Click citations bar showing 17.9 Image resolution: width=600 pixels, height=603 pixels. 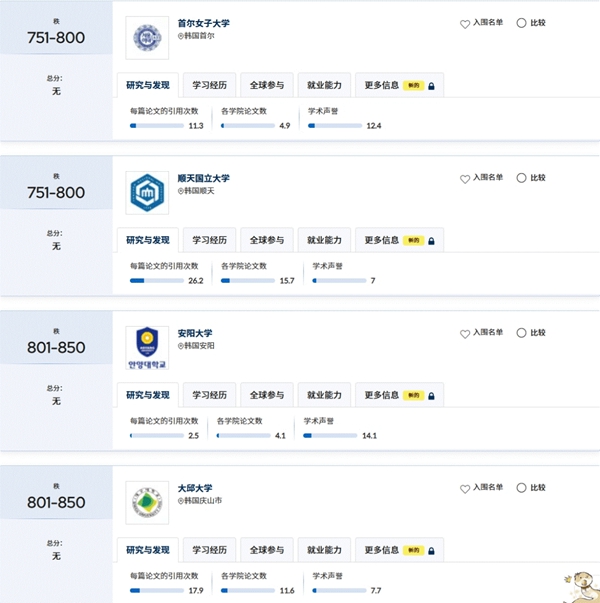pyautogui.click(x=157, y=591)
